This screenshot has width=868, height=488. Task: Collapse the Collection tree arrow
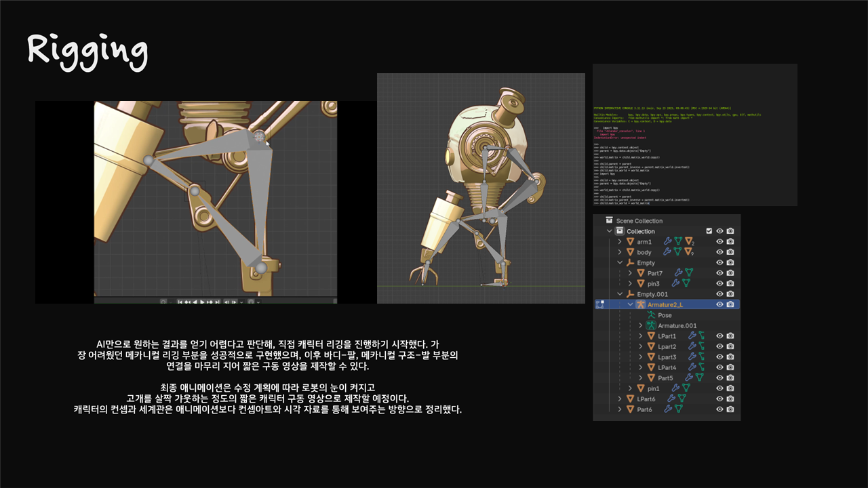coord(610,231)
